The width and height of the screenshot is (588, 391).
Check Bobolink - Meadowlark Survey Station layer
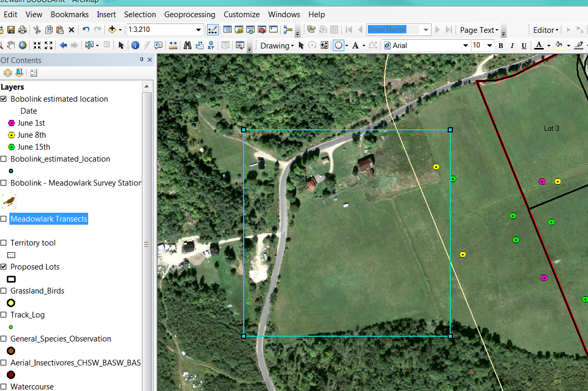[3, 183]
